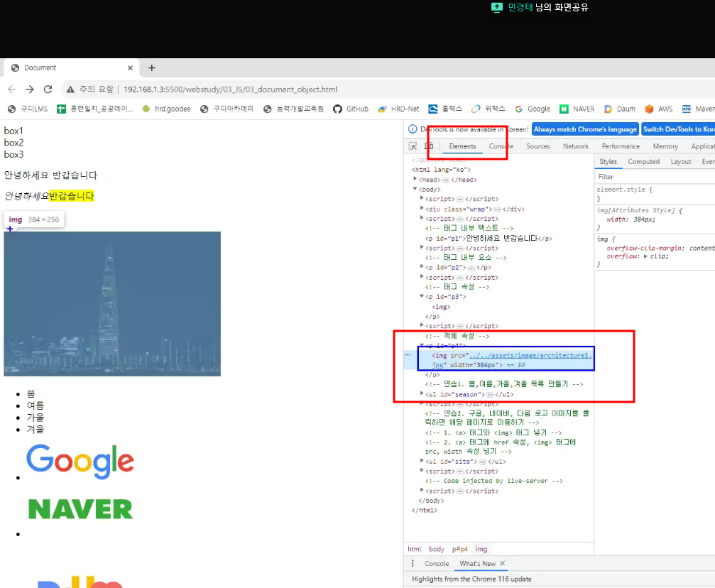Click the Styles Filter input field
Screen dimensions: 715x588
tap(656, 177)
